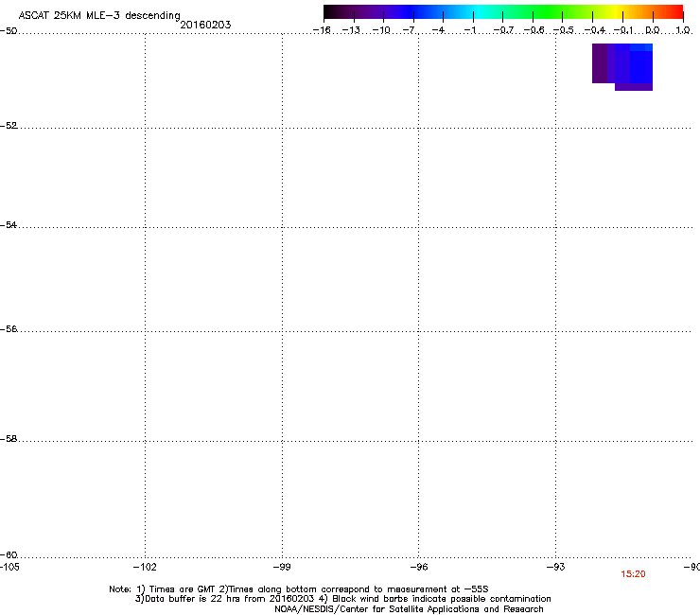The width and height of the screenshot is (700, 615).
Task: Click the -4 value on color scale
Action: 439,30
